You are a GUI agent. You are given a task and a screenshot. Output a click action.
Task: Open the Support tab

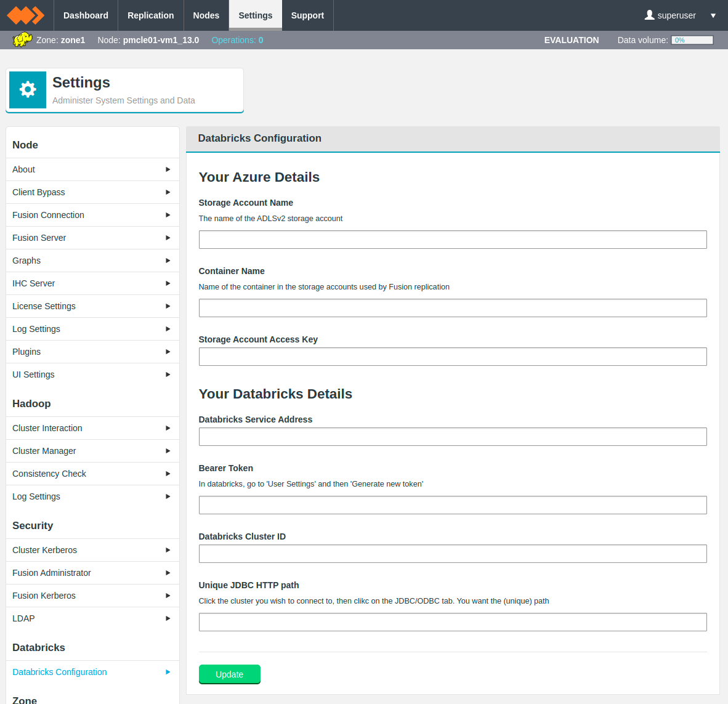(x=307, y=15)
